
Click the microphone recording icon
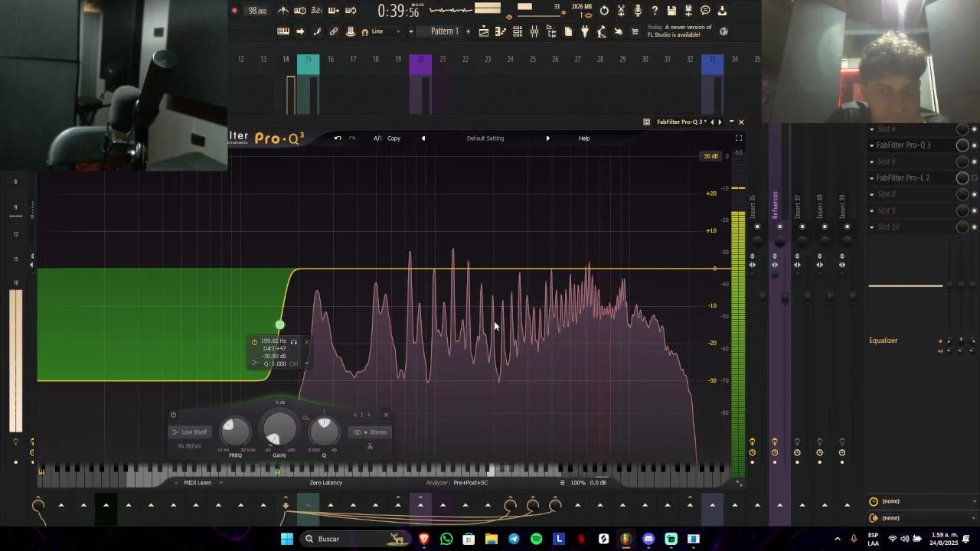tap(638, 11)
